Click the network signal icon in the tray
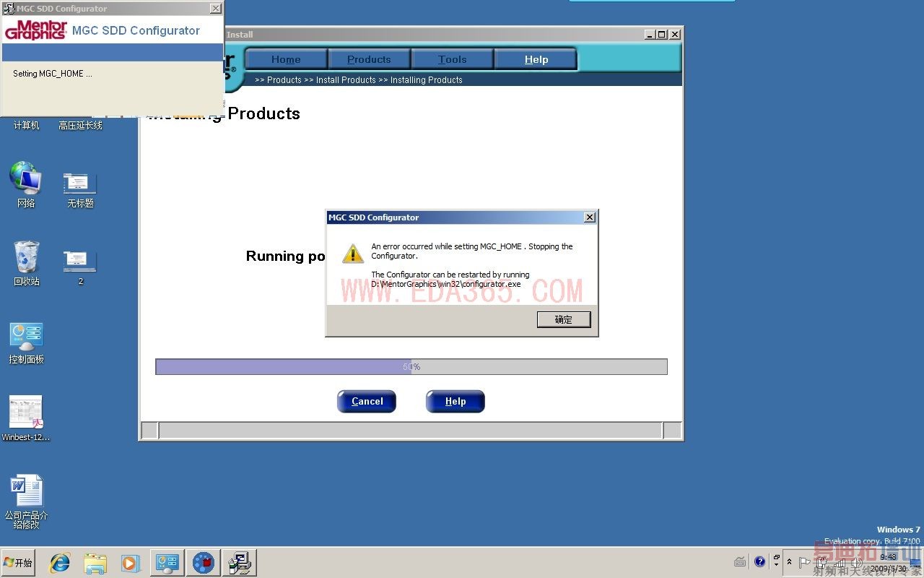924x578 pixels. tap(840, 562)
